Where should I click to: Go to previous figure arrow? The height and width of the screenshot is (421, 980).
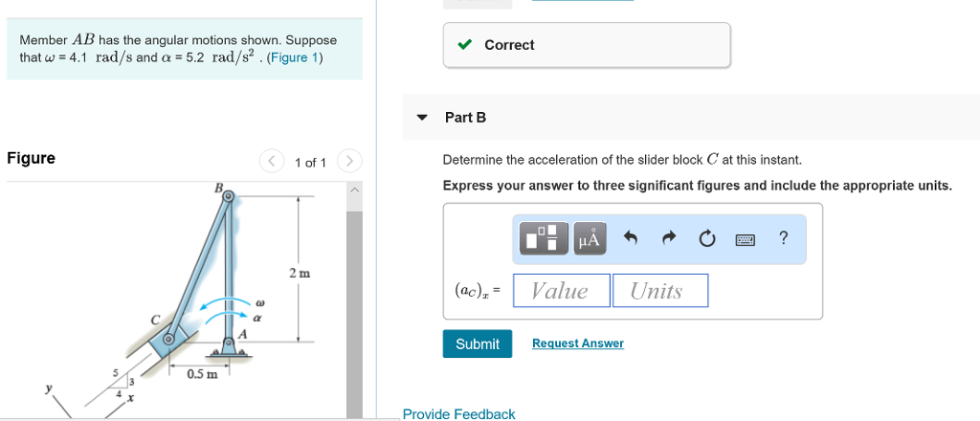[271, 161]
